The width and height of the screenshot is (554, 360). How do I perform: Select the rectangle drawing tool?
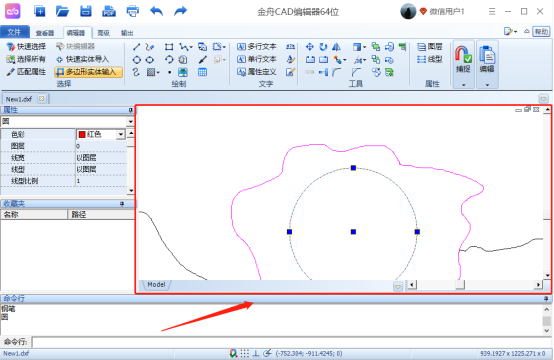pyautogui.click(x=169, y=47)
